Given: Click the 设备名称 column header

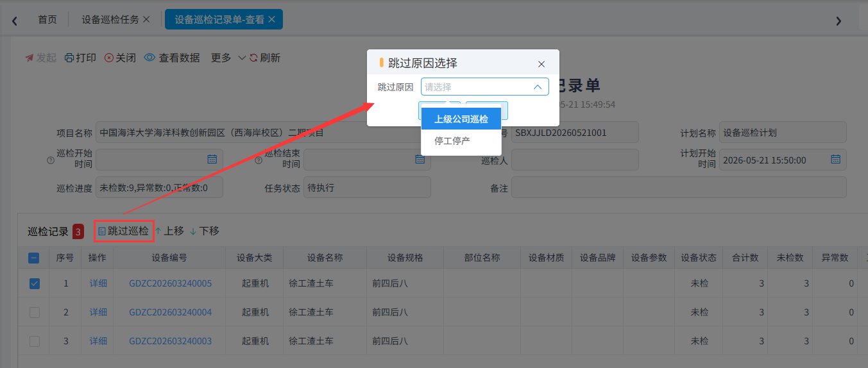Looking at the screenshot, I should (325, 258).
